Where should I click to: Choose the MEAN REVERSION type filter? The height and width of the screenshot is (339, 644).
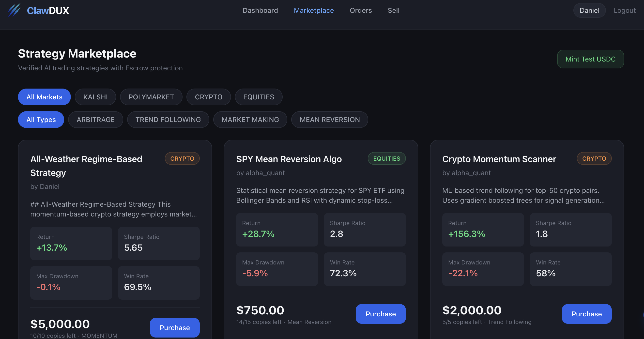tap(329, 120)
